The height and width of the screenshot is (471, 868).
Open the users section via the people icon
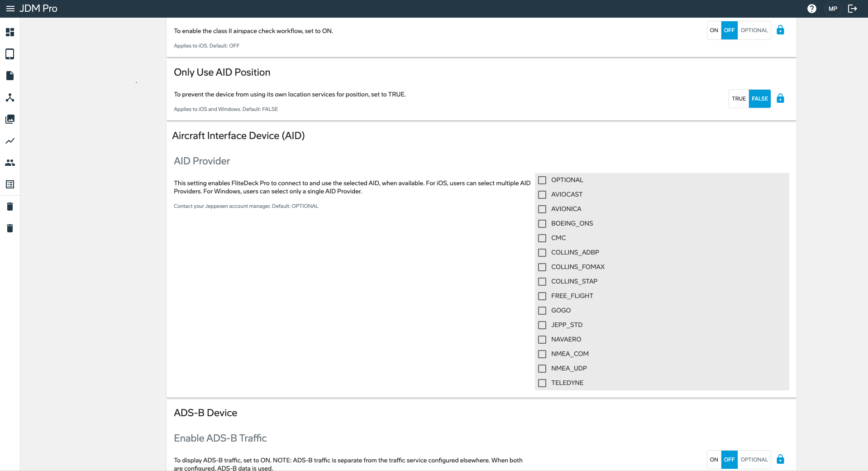(10, 163)
